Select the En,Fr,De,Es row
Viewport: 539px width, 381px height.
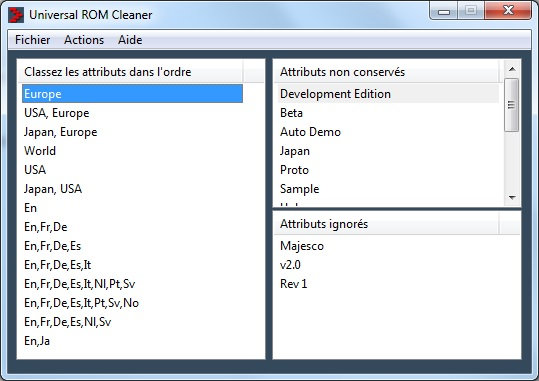[x=132, y=246]
